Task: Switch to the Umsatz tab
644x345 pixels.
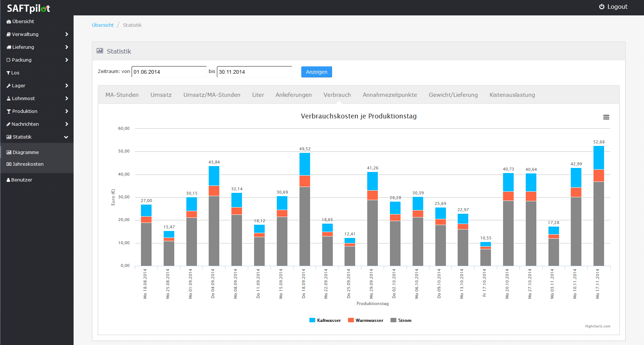Action: pos(161,95)
